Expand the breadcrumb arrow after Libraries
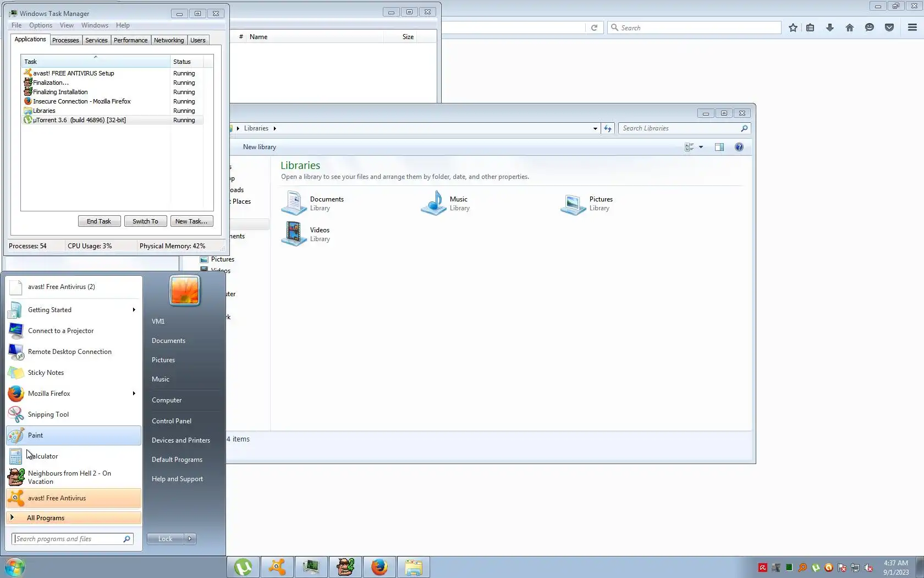 [x=274, y=128]
